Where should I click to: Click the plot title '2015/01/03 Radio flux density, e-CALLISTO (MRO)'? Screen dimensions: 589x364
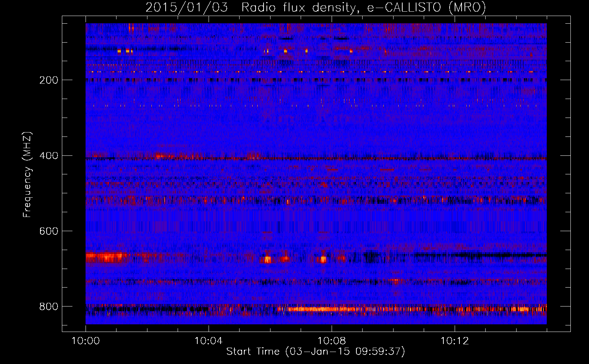tap(316, 7)
